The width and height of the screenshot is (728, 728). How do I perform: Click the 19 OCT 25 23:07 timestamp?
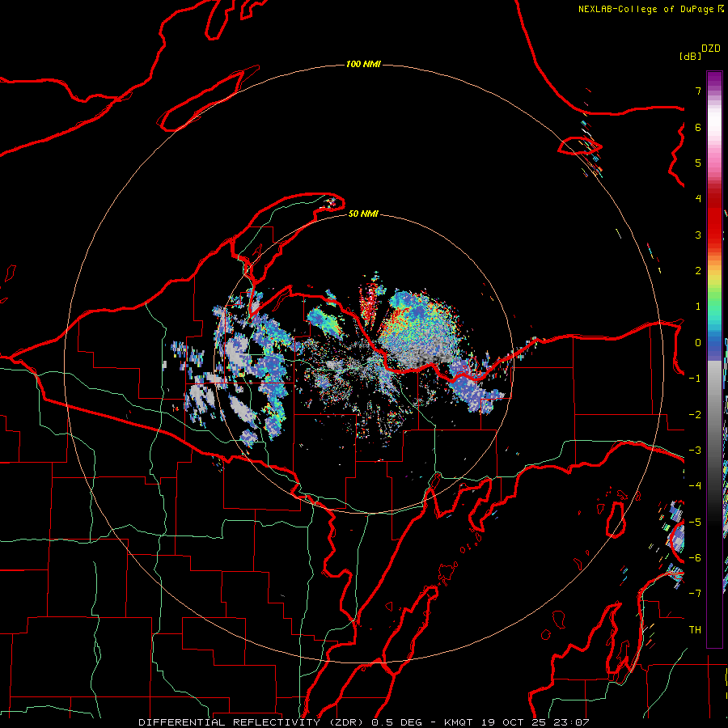click(x=535, y=722)
